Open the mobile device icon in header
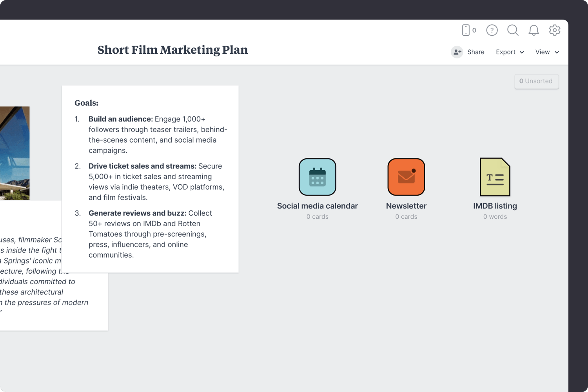This screenshot has width=588, height=392. [466, 30]
